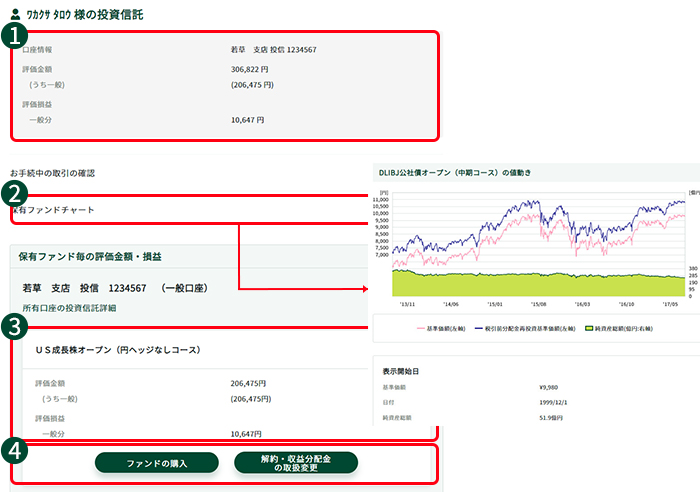Click account title with (一般口座)

click(115, 288)
